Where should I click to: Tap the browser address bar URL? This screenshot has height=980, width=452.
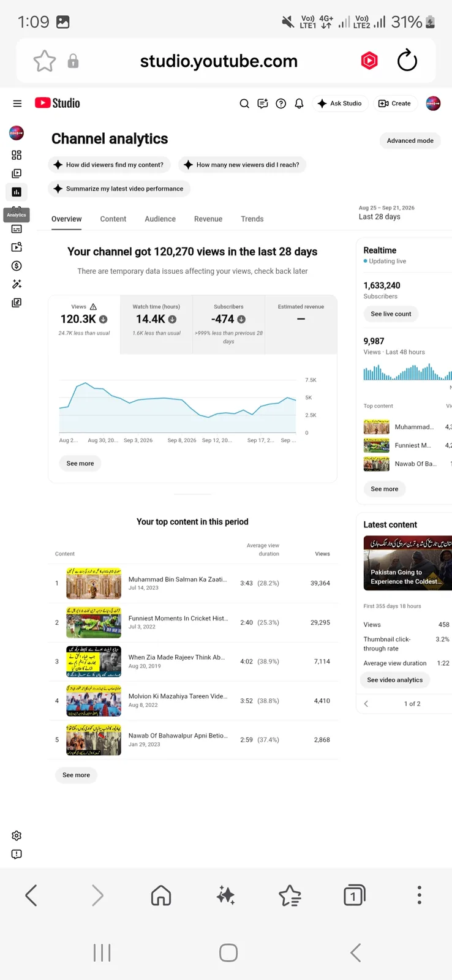pyautogui.click(x=219, y=61)
